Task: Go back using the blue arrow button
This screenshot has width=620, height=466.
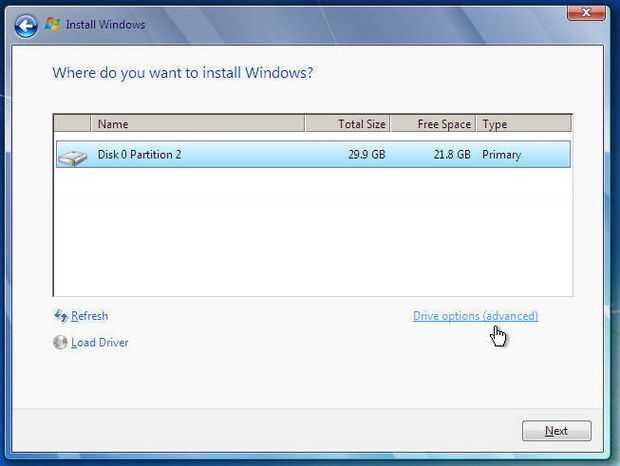Action: 26,26
